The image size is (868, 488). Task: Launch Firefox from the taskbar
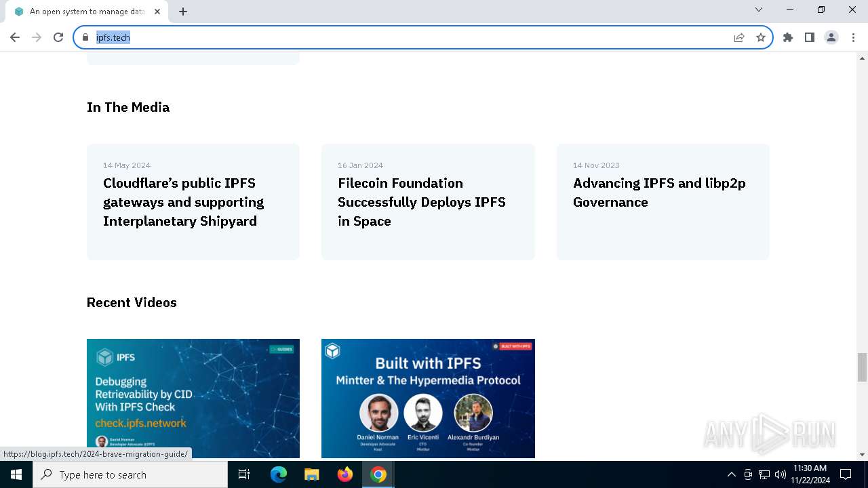(x=345, y=474)
